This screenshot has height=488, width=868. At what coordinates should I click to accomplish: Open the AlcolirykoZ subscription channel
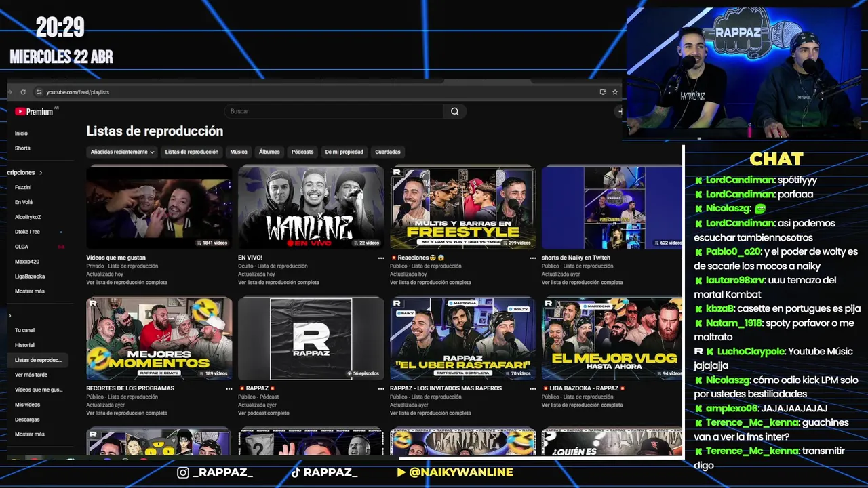coord(28,217)
